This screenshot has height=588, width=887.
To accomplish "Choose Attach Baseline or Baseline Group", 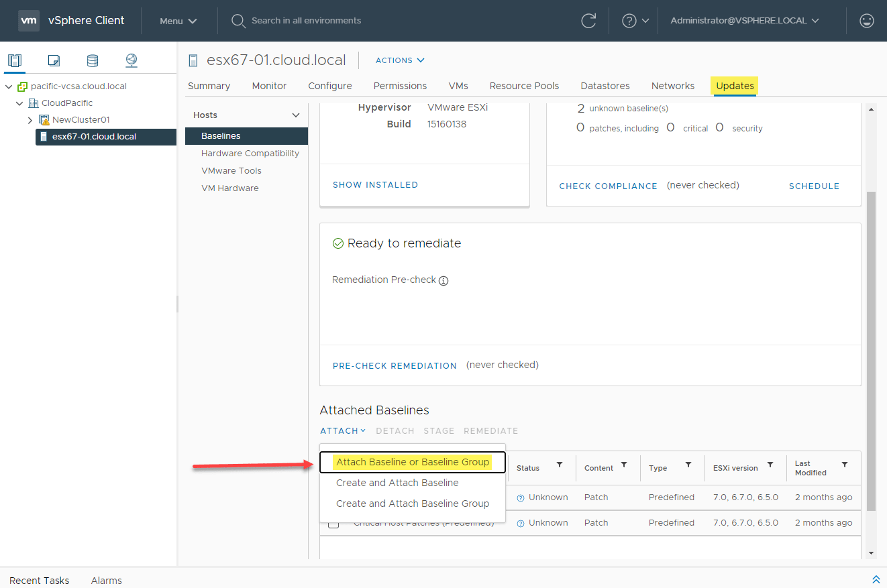I will pos(413,462).
